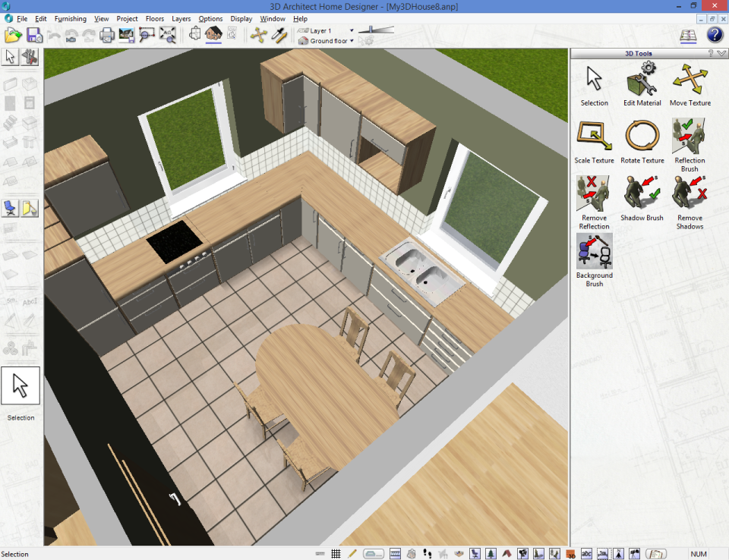Click the small question mark in 3D Tools header

[711, 53]
